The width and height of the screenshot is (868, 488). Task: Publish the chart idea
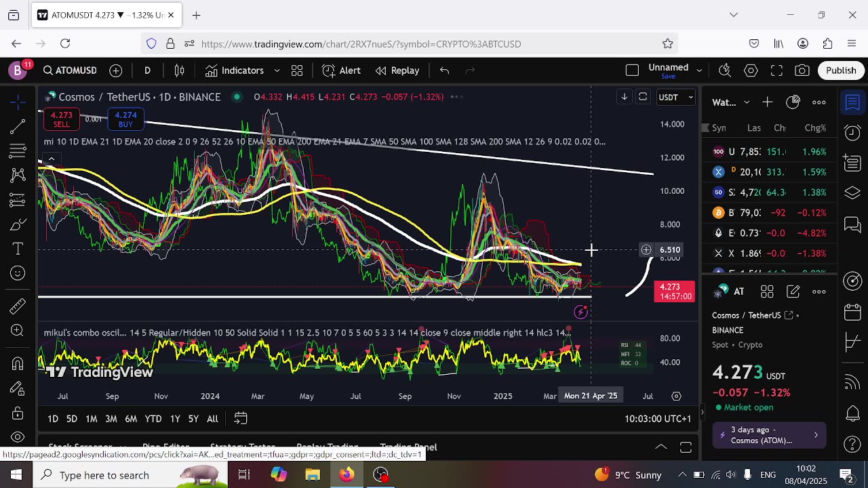coord(841,70)
